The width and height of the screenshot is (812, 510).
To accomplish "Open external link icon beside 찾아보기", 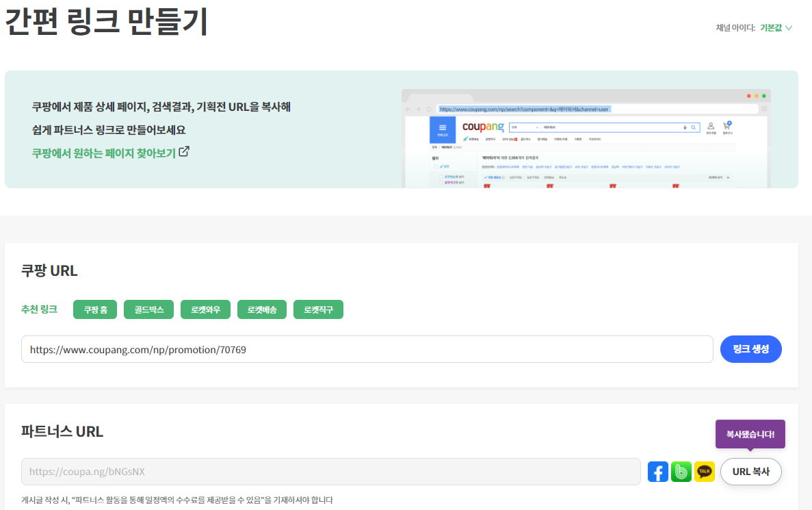I will (184, 152).
